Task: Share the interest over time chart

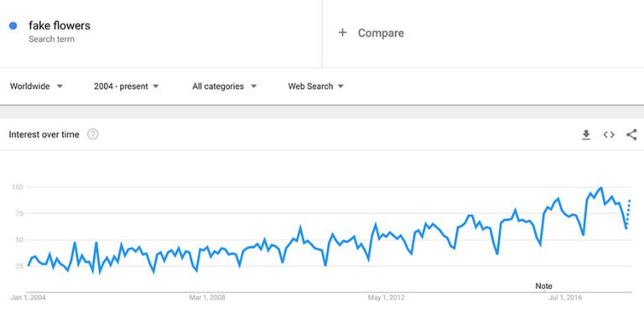Action: click(631, 134)
